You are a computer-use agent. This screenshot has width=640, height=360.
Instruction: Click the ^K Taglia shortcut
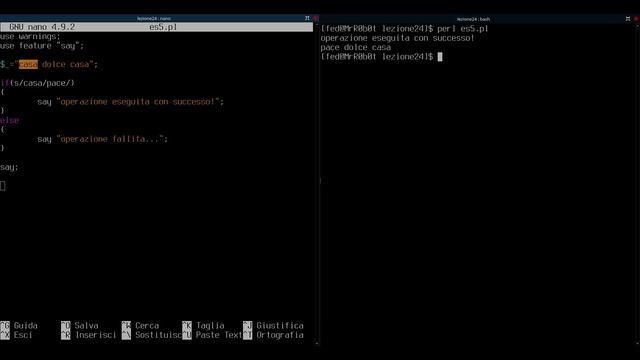coord(203,325)
